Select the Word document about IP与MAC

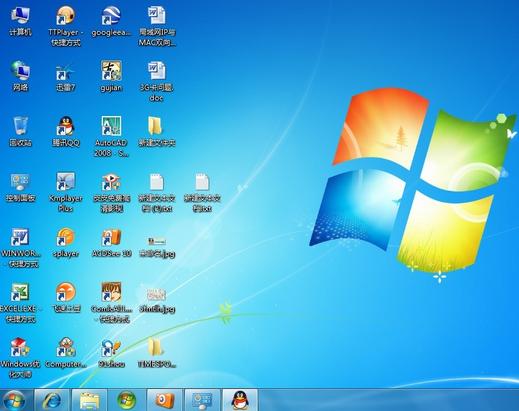click(x=157, y=26)
